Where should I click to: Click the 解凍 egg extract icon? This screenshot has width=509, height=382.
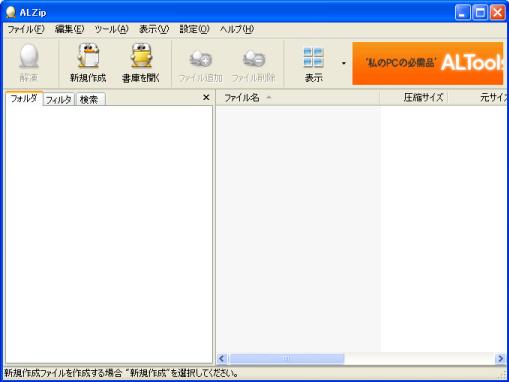coord(29,57)
